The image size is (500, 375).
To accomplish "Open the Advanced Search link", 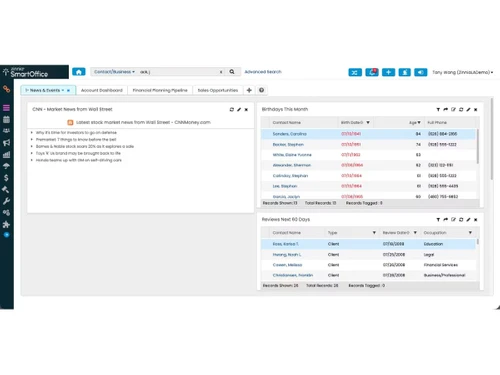I will point(263,72).
